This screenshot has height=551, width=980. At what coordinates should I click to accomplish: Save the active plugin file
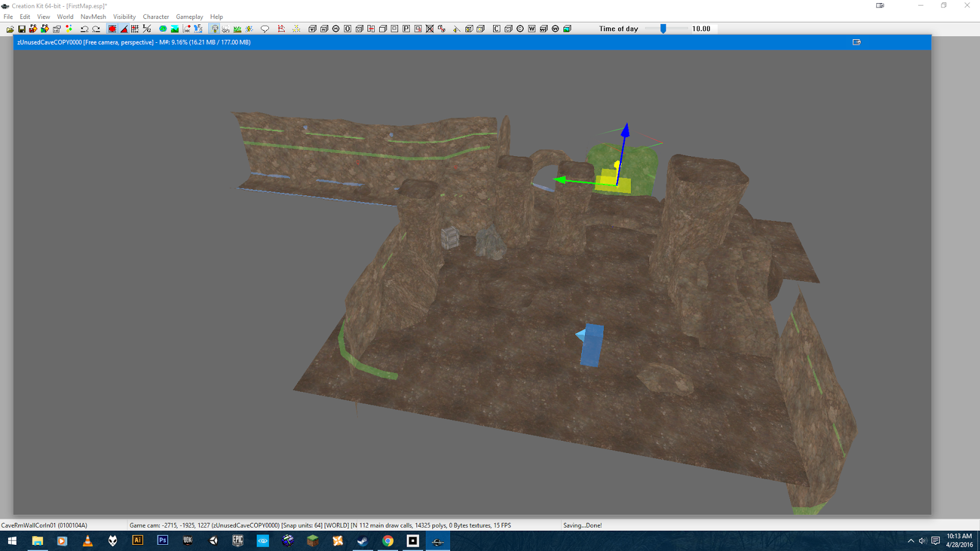[x=22, y=28]
